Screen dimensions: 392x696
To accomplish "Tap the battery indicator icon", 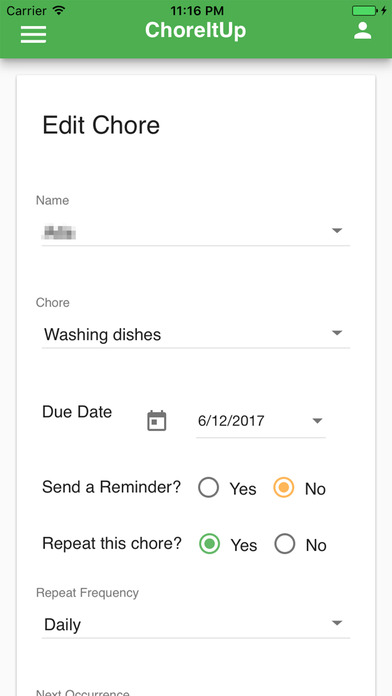I will click(369, 10).
